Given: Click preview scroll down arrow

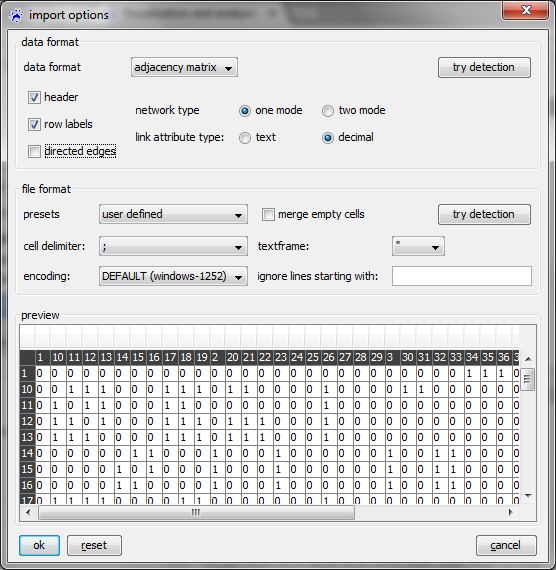Looking at the screenshot, I should pyautogui.click(x=528, y=495).
